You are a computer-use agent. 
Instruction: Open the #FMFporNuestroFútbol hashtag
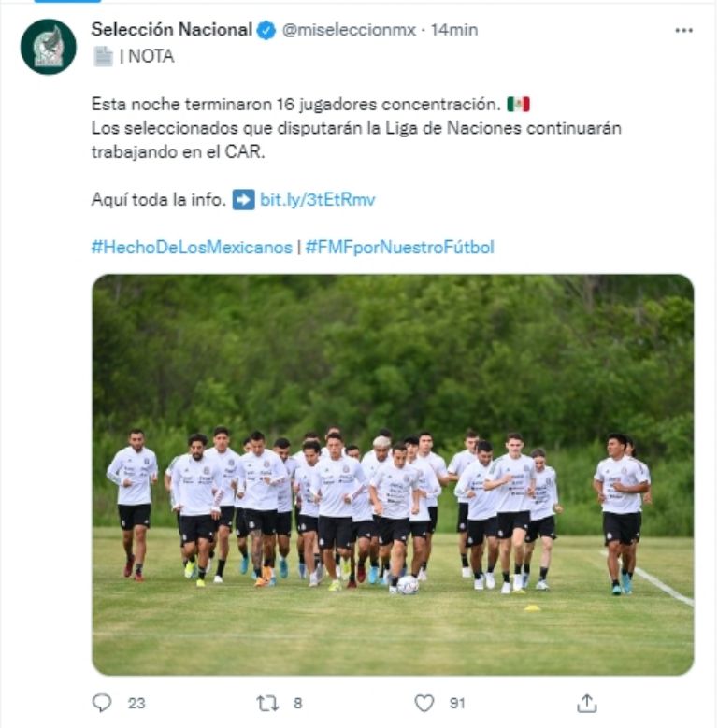(x=400, y=247)
